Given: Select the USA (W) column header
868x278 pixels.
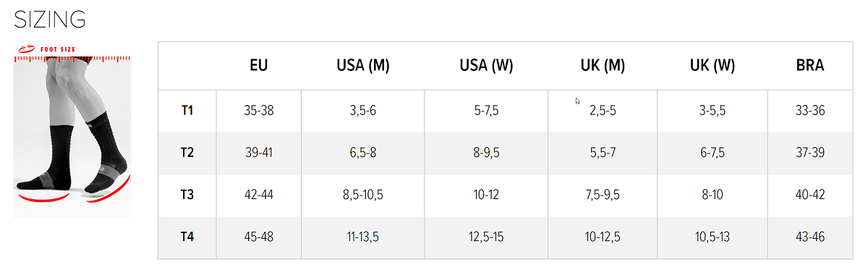Looking at the screenshot, I should point(486,66).
